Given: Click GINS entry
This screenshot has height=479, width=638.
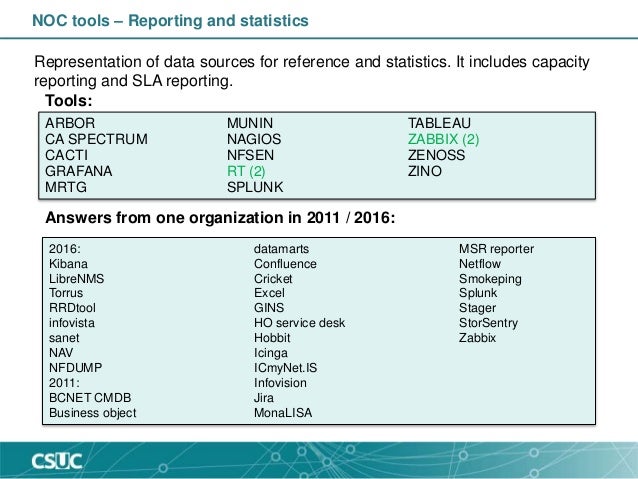Looking at the screenshot, I should (269, 308).
